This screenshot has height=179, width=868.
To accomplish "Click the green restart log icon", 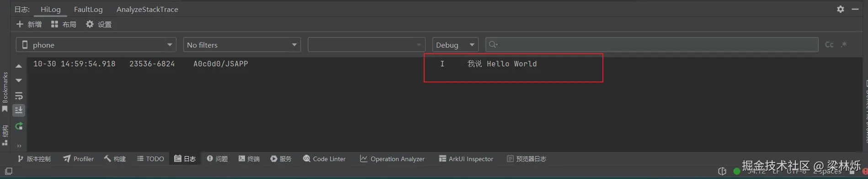I will tap(19, 126).
